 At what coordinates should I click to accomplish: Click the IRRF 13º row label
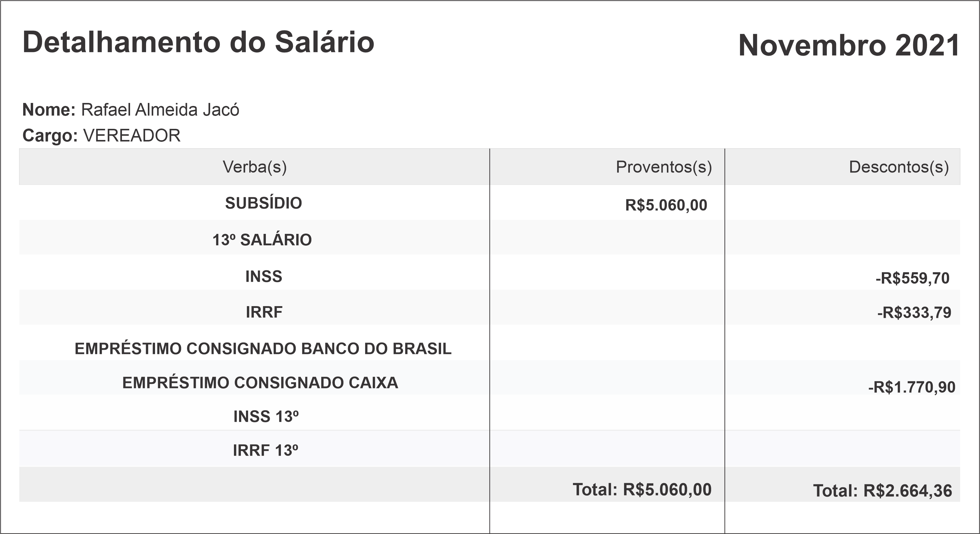pyautogui.click(x=265, y=451)
